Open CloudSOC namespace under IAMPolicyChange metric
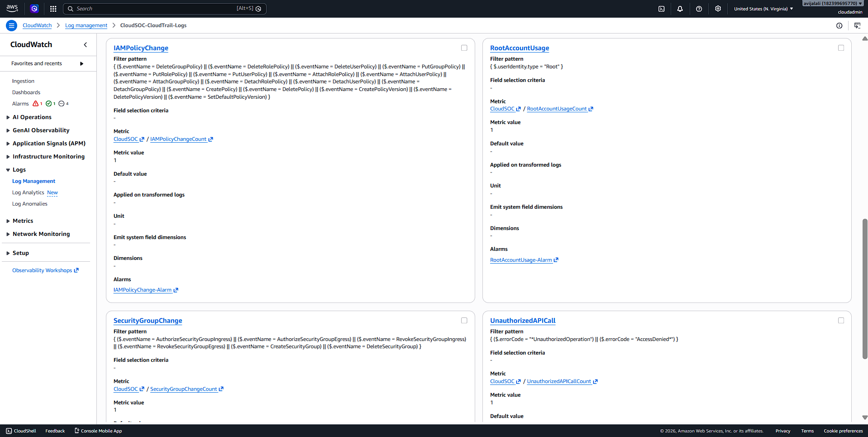 (129, 139)
